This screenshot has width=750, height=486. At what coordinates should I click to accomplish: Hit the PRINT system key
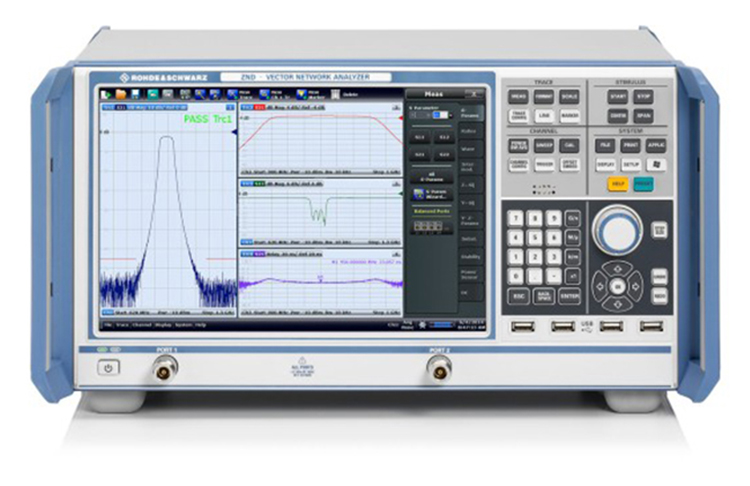[630, 145]
